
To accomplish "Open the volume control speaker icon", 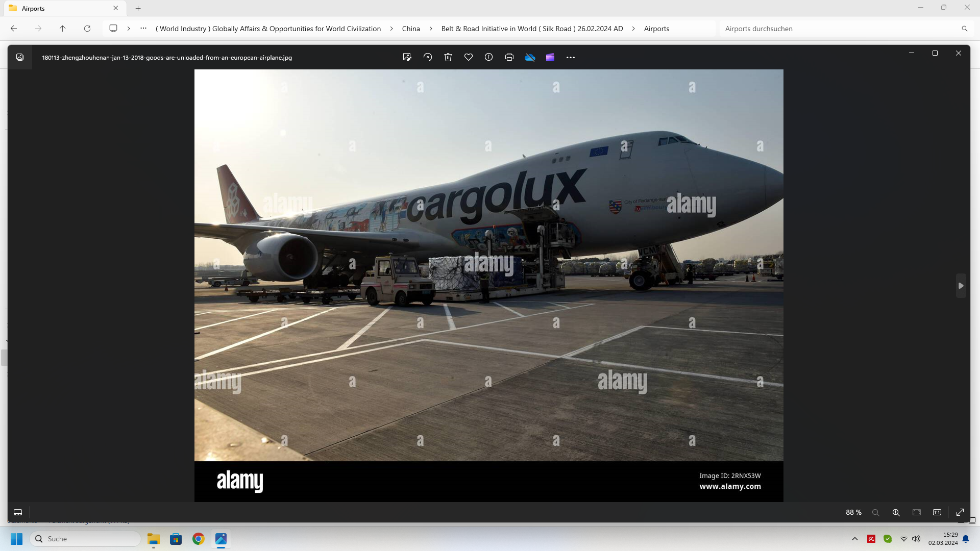I will [916, 539].
